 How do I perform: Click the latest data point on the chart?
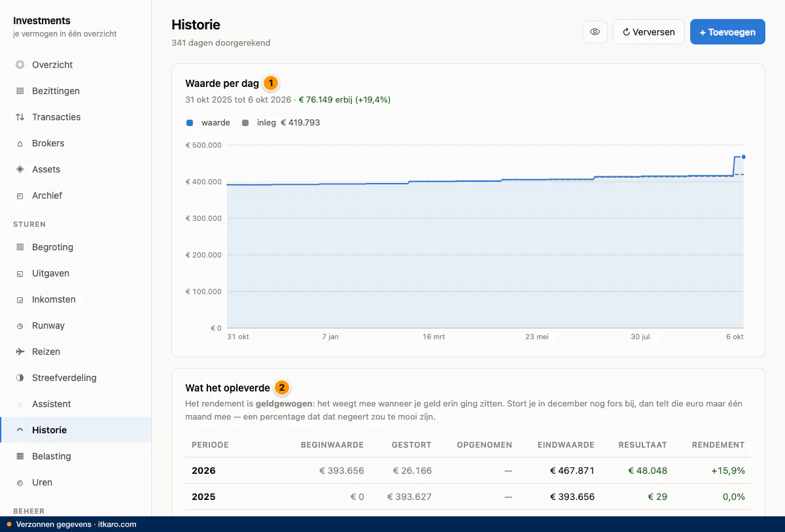744,157
